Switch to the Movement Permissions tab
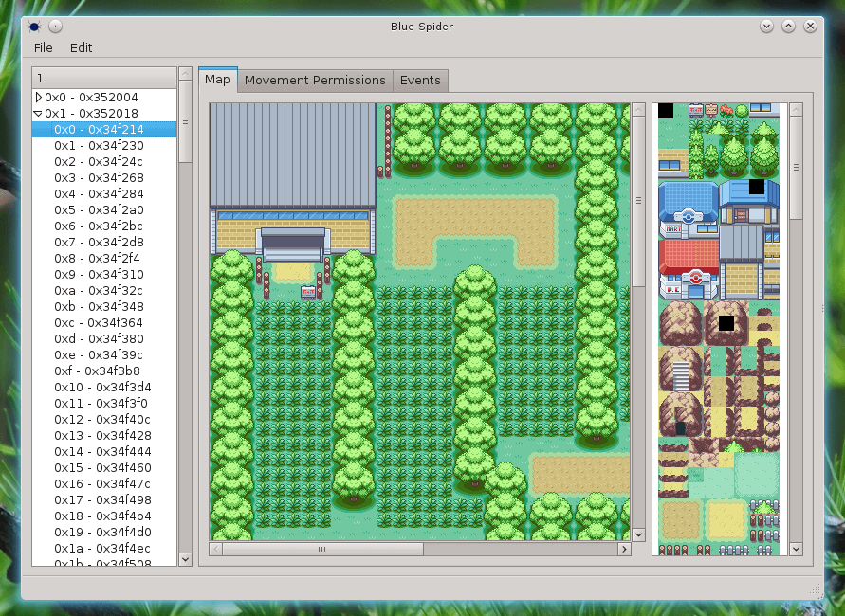Screen dimensions: 845x616 pyautogui.click(x=315, y=81)
